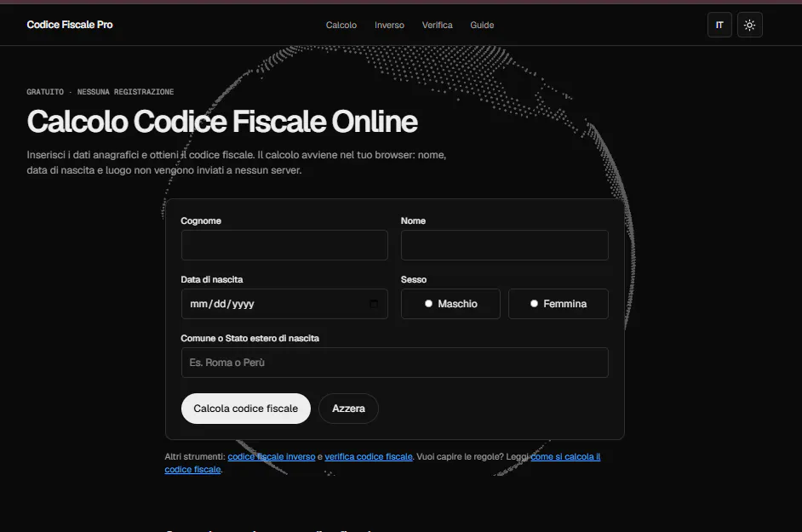Screen dimensions: 802x532
Task: Follow the verifica codice fiscale link
Action: point(369,456)
